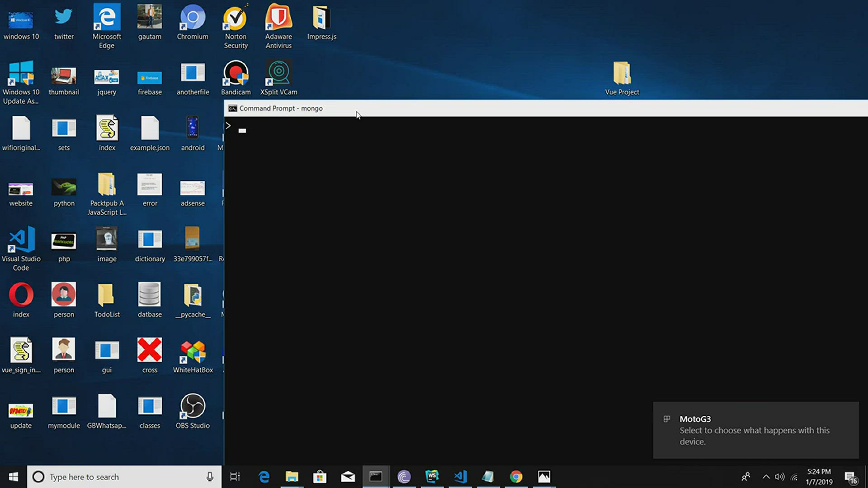Open the volume control in tray

pos(779,477)
